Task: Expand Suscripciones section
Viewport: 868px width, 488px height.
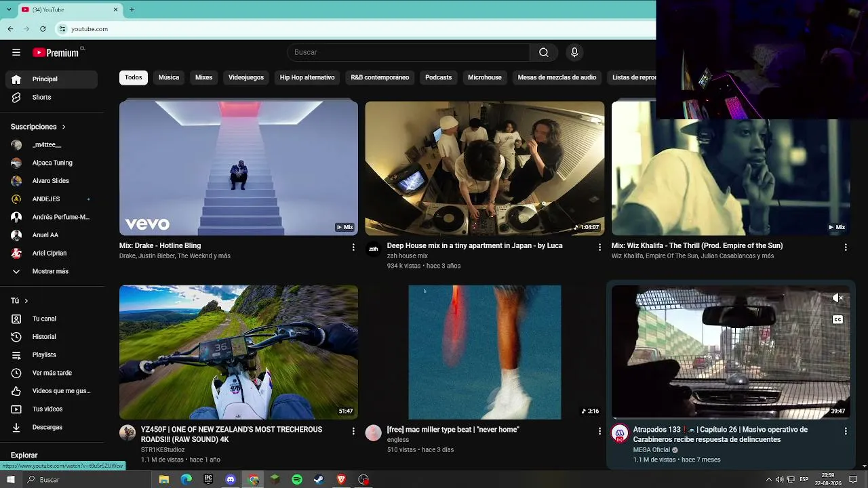Action: click(x=39, y=127)
